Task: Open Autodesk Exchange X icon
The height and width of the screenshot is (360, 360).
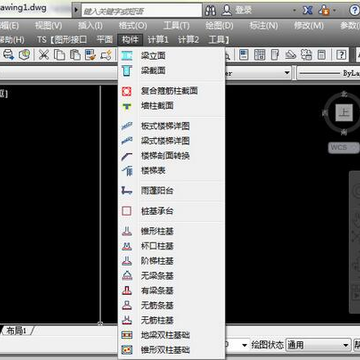Action: click(307, 10)
